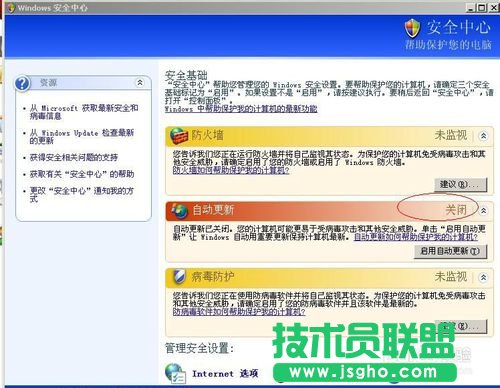The height and width of the screenshot is (388, 500).
Task: Minimize the Security Center window
Action: [470, 8]
